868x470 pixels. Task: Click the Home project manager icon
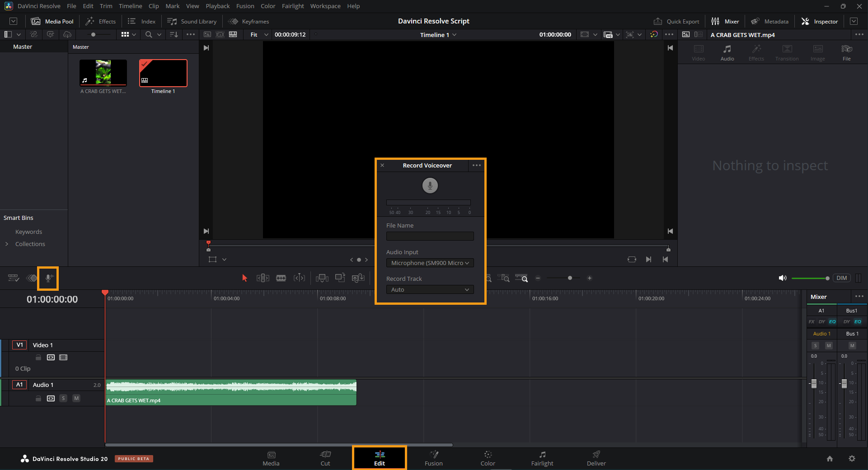[830, 459]
